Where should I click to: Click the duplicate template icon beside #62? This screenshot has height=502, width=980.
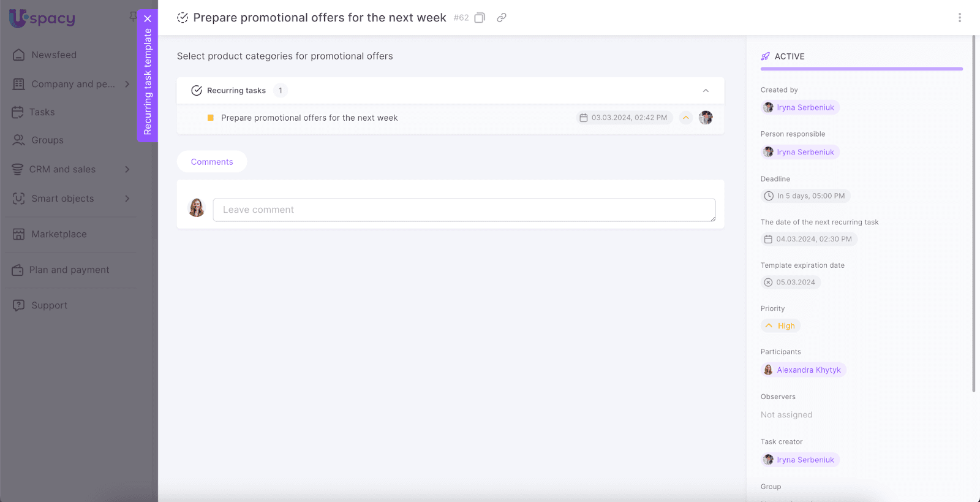point(480,18)
